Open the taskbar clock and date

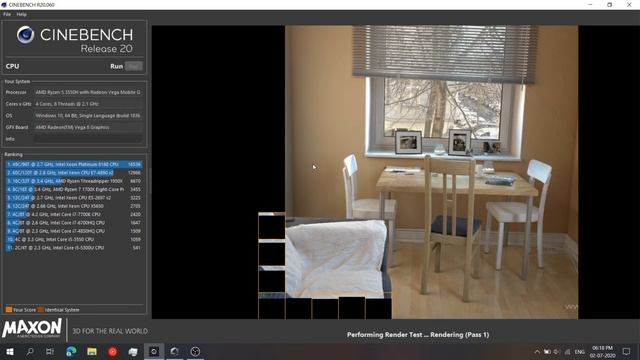pyautogui.click(x=602, y=352)
